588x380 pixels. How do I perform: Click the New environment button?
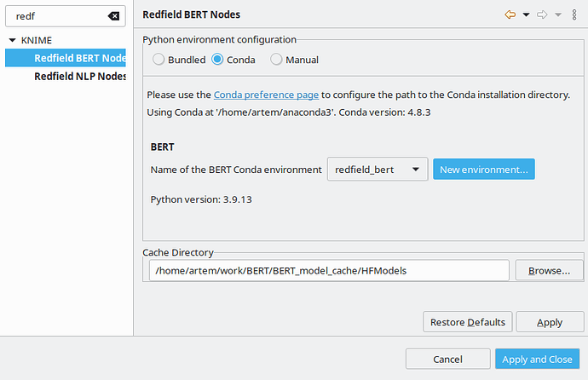tap(484, 170)
